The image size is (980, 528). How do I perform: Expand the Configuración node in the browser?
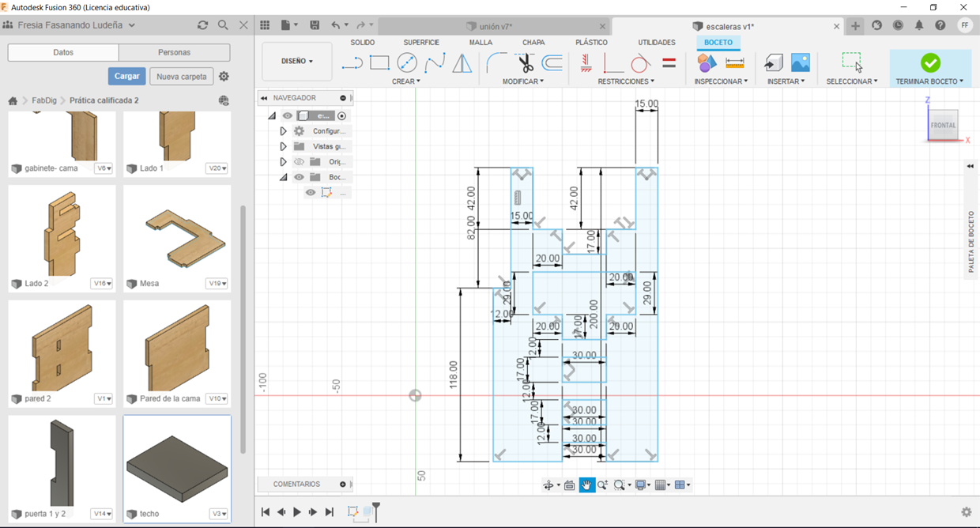tap(283, 131)
